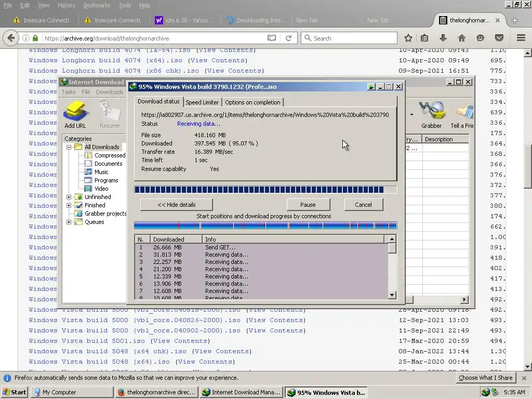Open a new tab with plus button
Viewport: 532px width, 399px height.
[x=515, y=20]
